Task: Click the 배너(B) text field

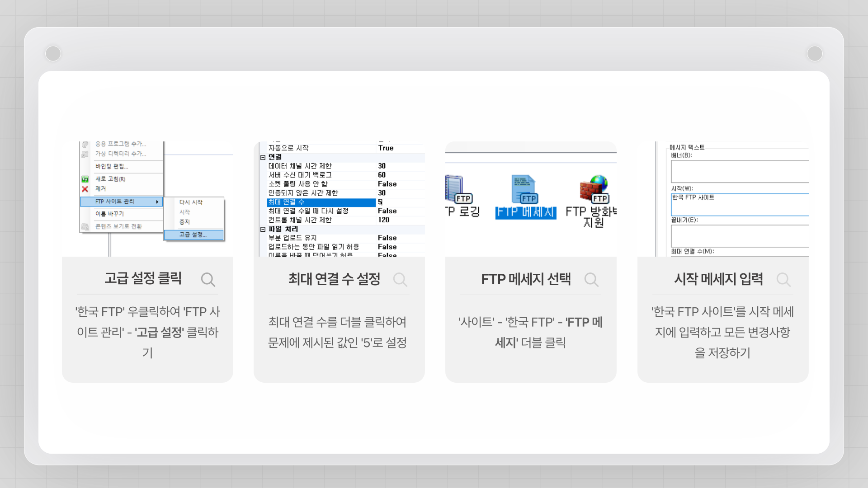Action: click(x=740, y=171)
